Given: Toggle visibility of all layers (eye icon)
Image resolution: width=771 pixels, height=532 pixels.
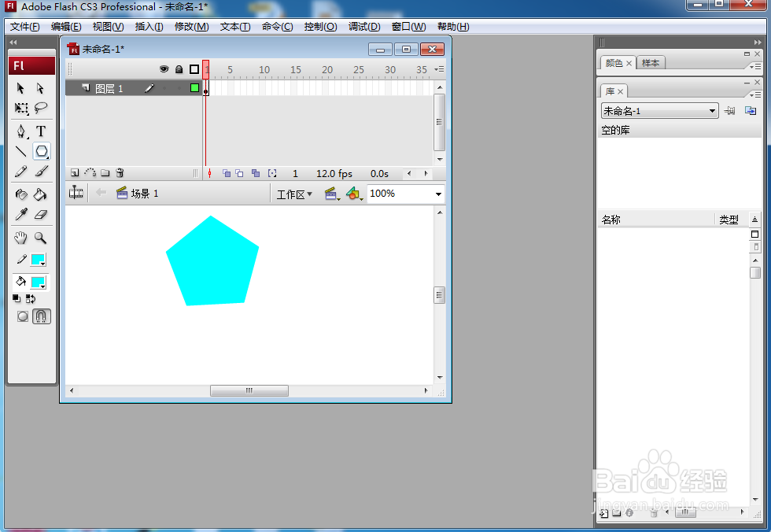Looking at the screenshot, I should (164, 69).
